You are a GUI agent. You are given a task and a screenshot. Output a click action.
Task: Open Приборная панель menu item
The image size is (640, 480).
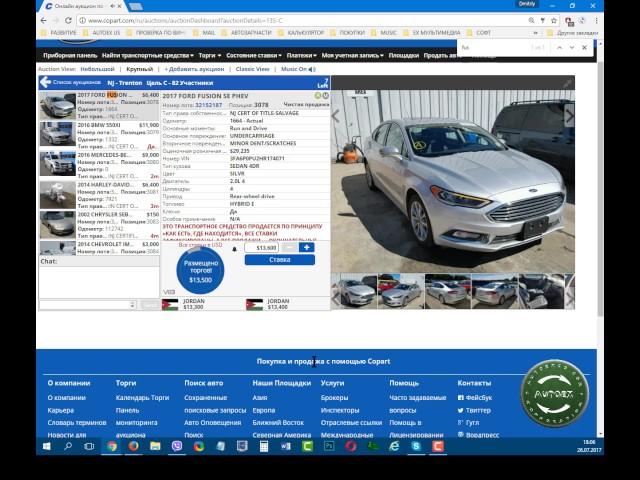pyautogui.click(x=70, y=56)
